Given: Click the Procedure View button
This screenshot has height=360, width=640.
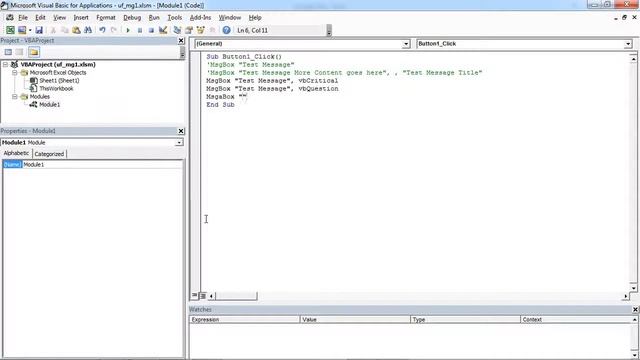Looking at the screenshot, I should point(195,296).
